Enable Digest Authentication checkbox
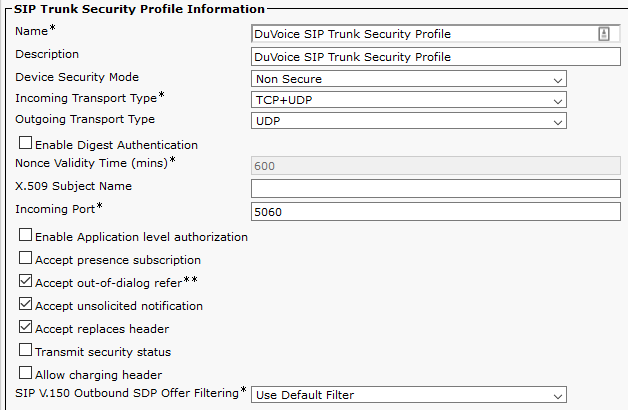 pos(25,143)
